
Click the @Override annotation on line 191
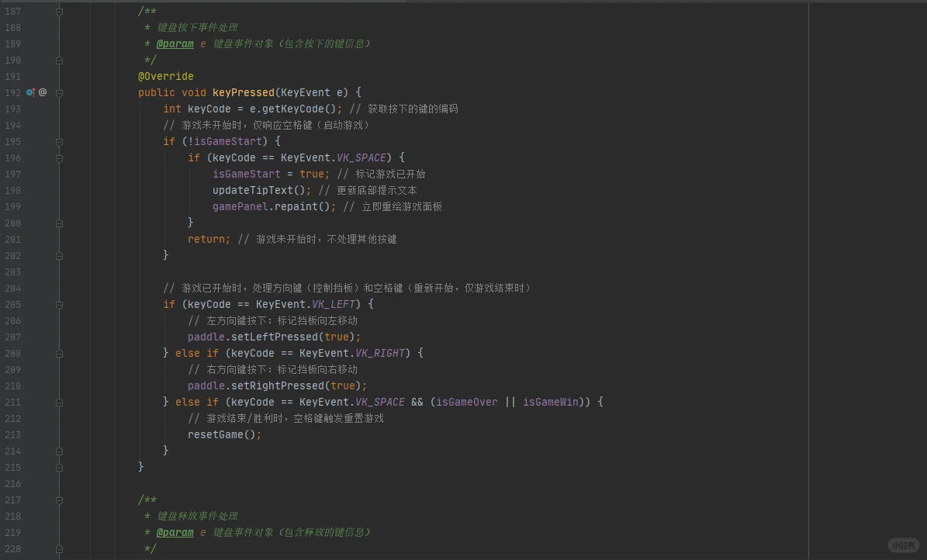(x=165, y=76)
